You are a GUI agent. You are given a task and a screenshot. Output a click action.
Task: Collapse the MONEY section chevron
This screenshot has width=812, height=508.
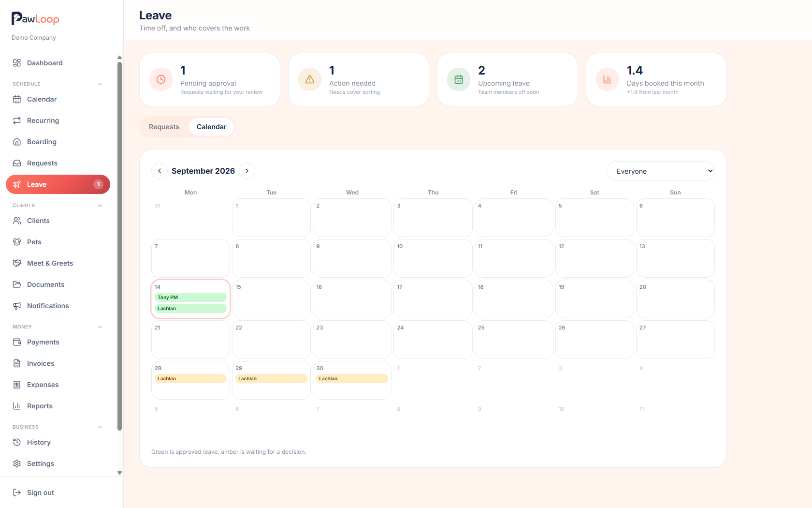(x=100, y=327)
